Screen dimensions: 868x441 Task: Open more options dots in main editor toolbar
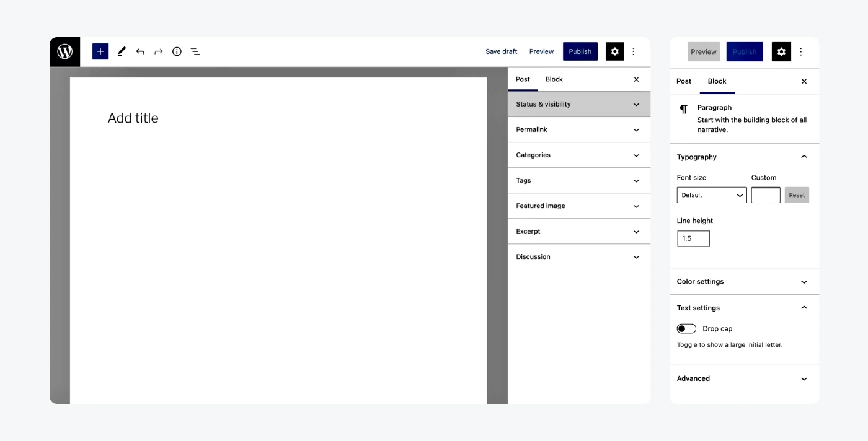[633, 51]
